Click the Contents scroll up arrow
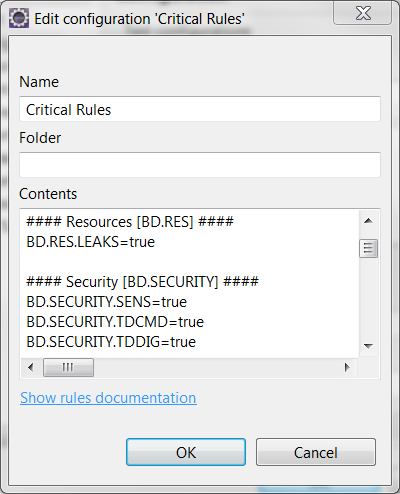This screenshot has width=400, height=494. point(368,221)
